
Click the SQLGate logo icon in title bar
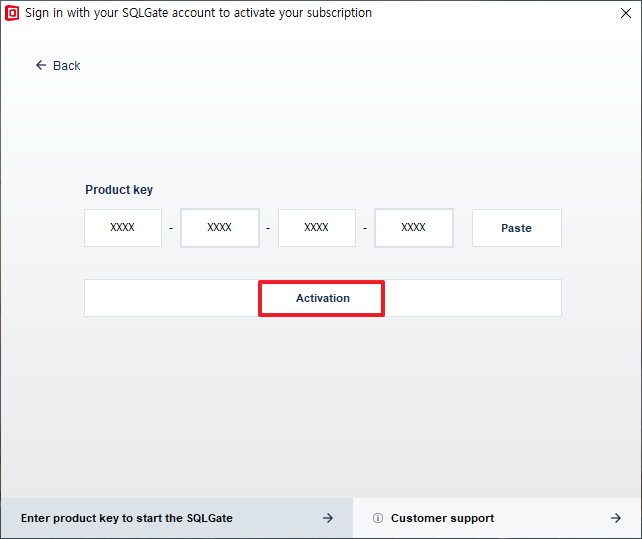(12, 13)
